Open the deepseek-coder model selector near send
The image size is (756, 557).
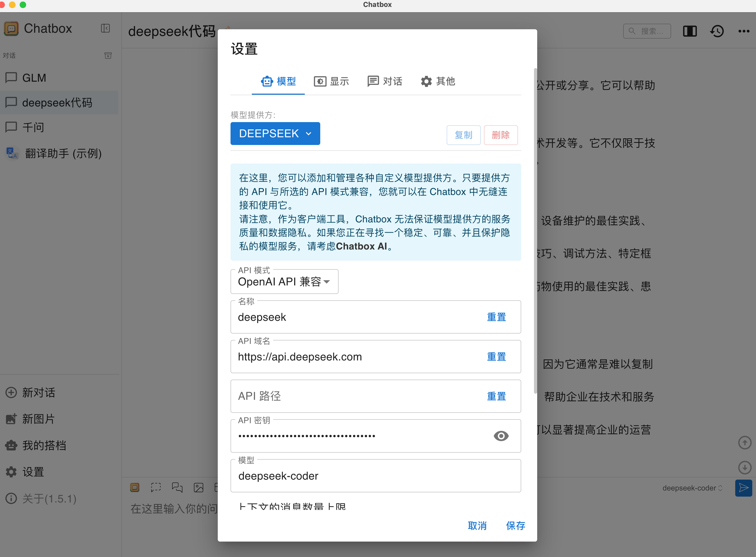(x=692, y=488)
